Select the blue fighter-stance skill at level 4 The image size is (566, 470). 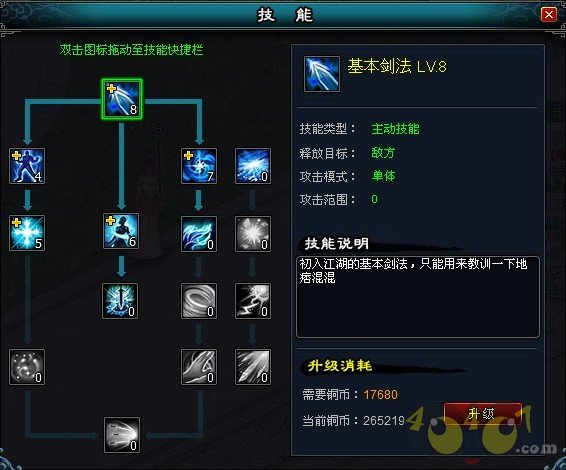(27, 166)
